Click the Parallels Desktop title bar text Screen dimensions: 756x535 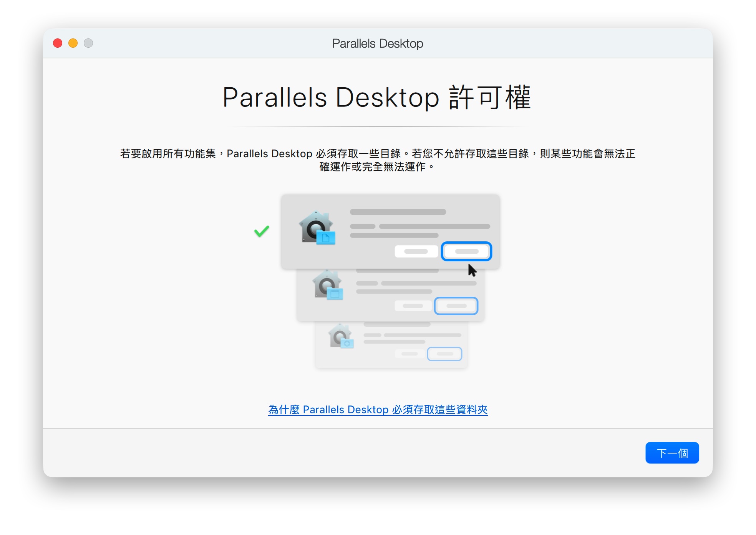pyautogui.click(x=378, y=43)
